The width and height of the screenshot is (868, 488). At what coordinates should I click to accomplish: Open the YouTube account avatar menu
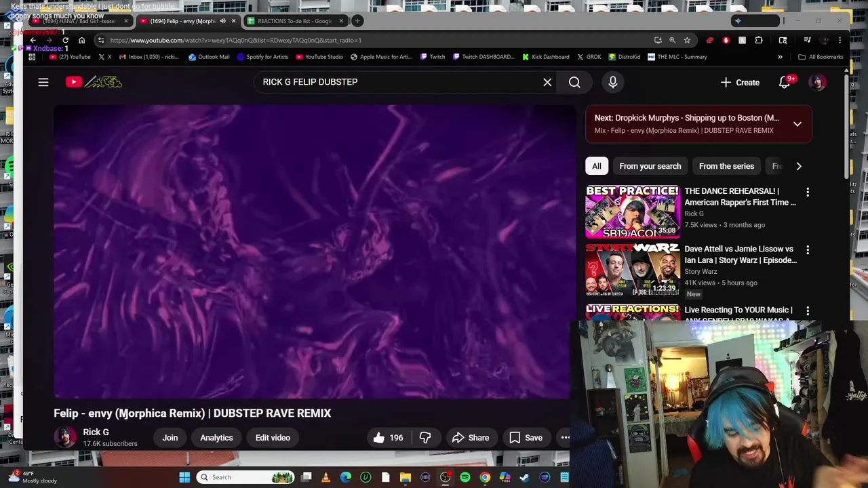tap(817, 82)
